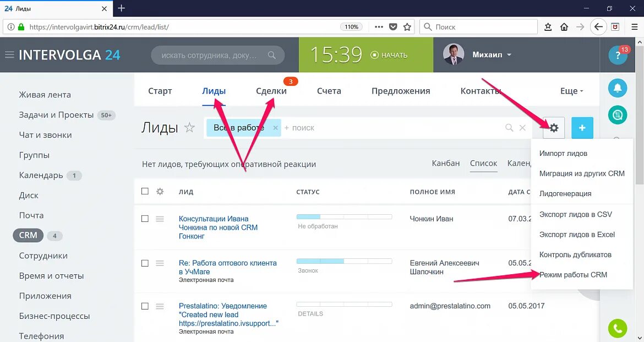The image size is (644, 342).
Task: Start workday with НАЧАТЬ button
Action: (x=389, y=55)
